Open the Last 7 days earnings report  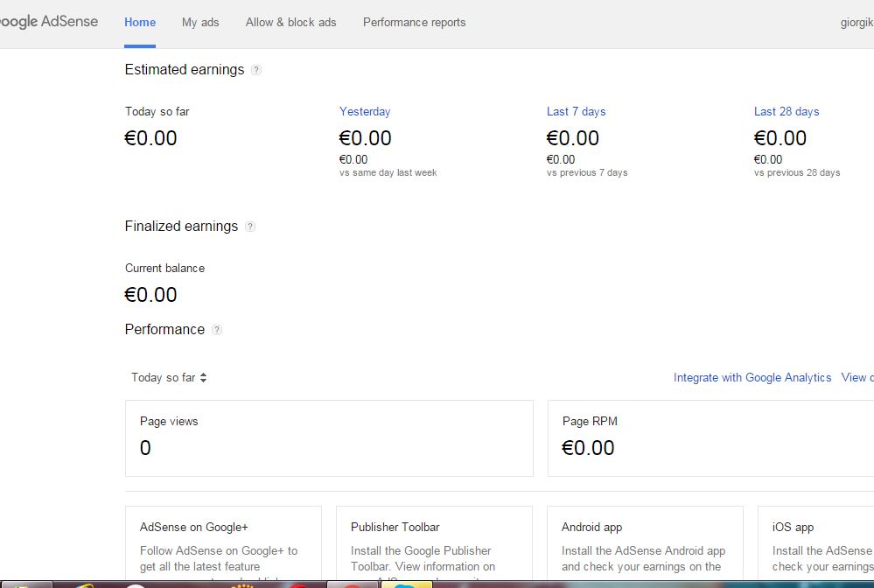(576, 112)
